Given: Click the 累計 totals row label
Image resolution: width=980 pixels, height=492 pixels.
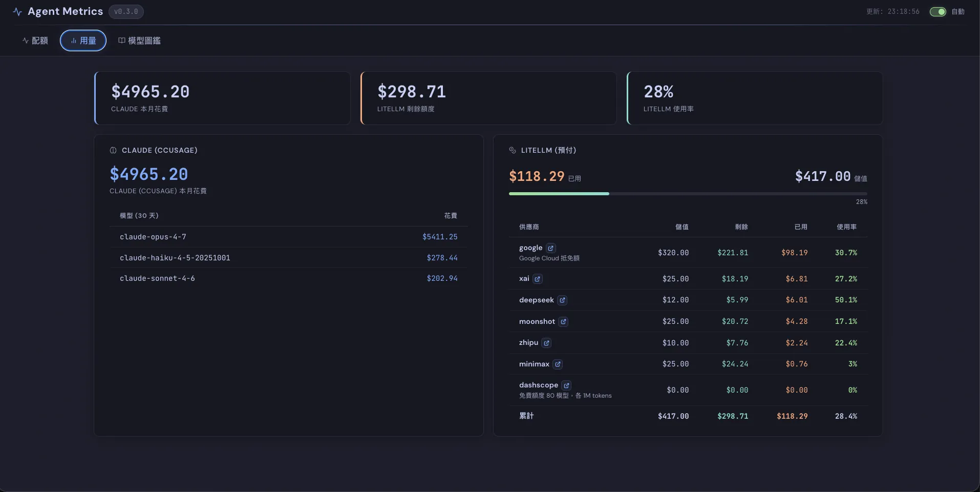Looking at the screenshot, I should tap(526, 416).
